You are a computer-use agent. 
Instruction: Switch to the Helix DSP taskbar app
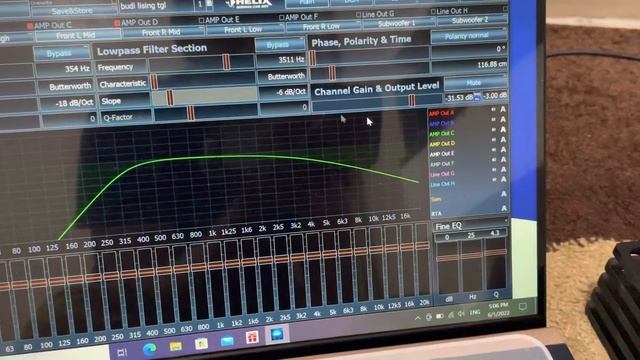click(277, 335)
